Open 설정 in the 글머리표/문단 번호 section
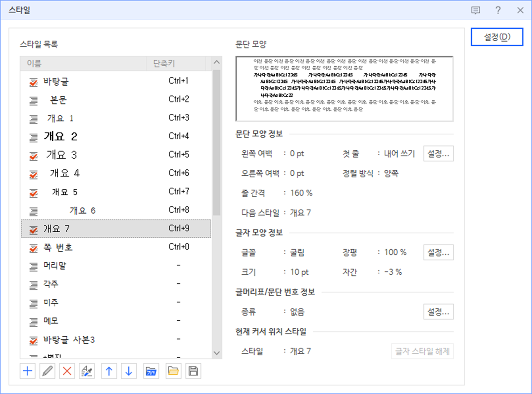This screenshot has height=394, width=532. [438, 312]
